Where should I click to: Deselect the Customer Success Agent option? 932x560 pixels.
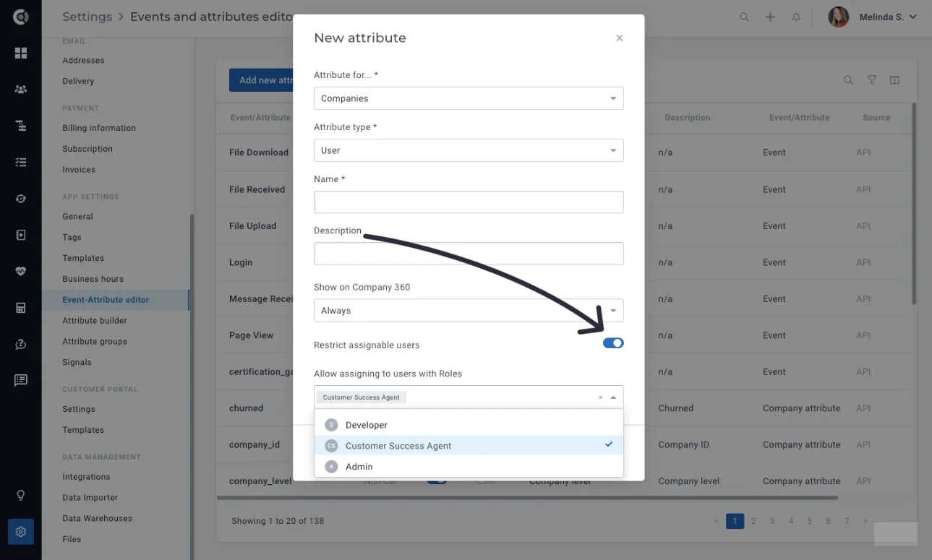(469, 446)
